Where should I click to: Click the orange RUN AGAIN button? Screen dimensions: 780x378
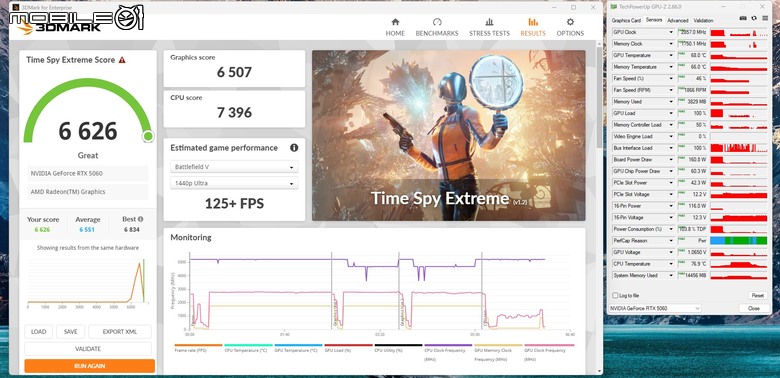[90, 366]
